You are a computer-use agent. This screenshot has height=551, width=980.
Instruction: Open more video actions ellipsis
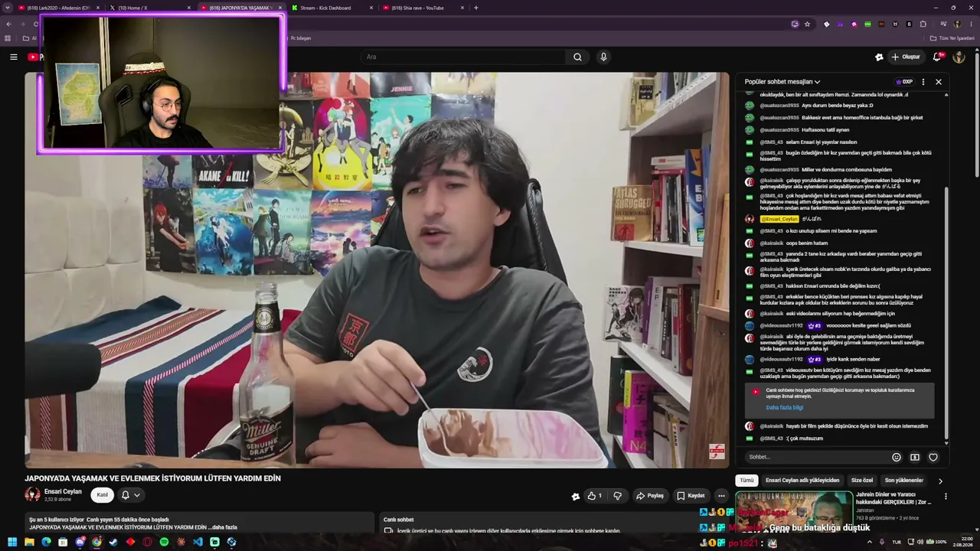(721, 496)
